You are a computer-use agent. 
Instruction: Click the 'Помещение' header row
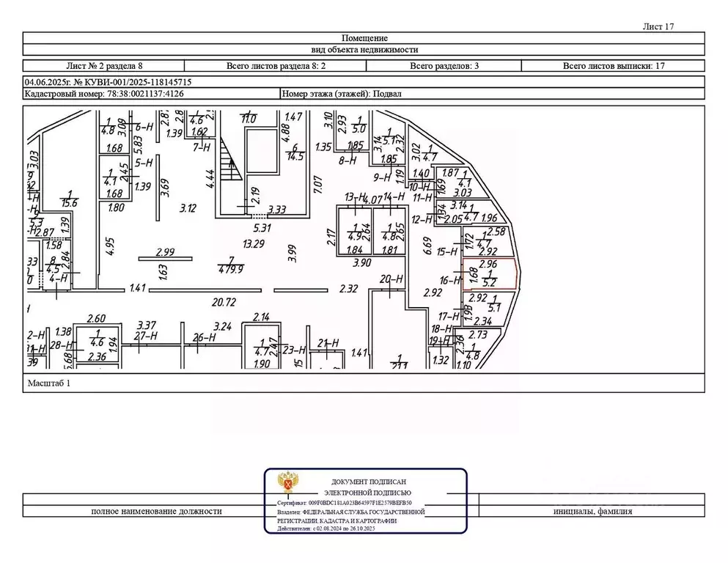tap(364, 38)
